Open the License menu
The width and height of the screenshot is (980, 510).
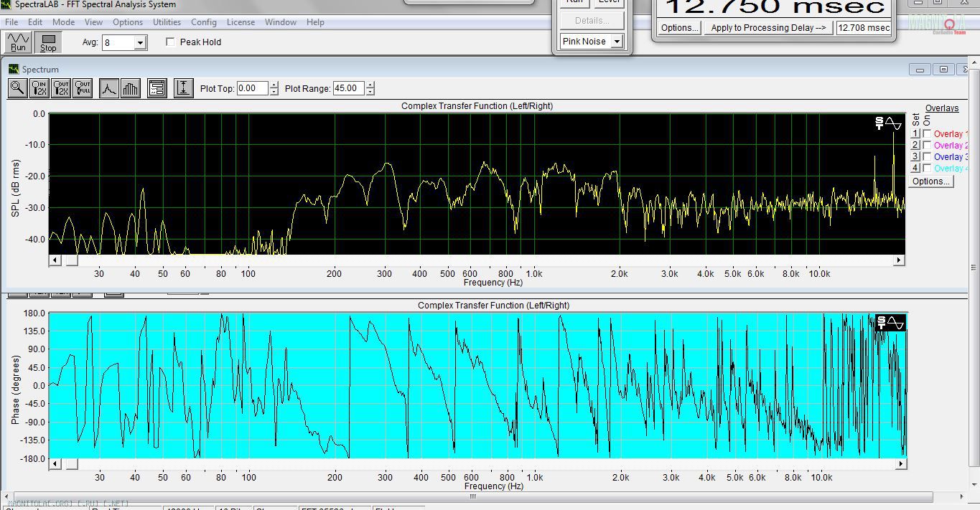[241, 22]
